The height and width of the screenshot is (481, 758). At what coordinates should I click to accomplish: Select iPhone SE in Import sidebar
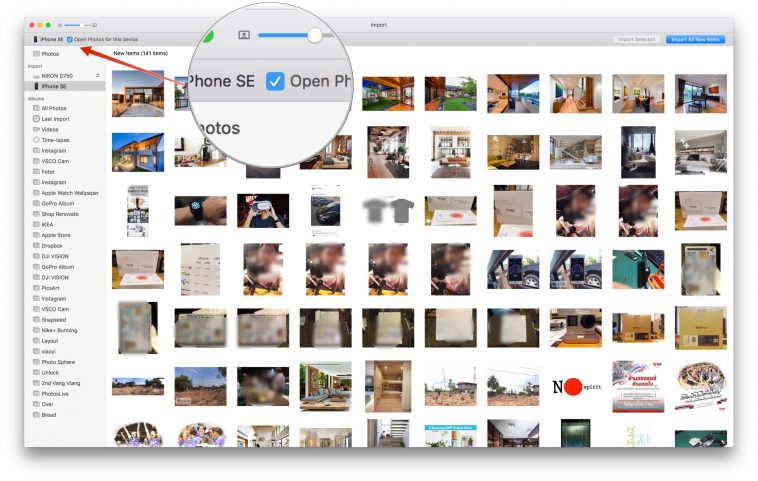(55, 87)
